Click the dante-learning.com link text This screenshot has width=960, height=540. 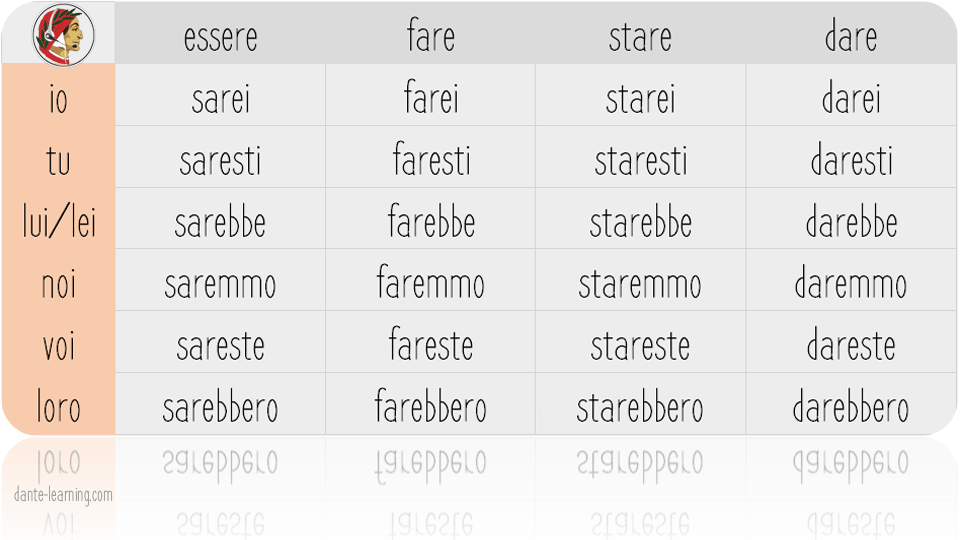63,495
